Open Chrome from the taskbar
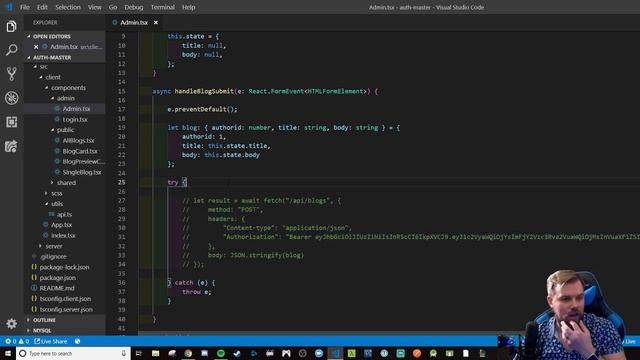The width and height of the screenshot is (640, 360). [188, 353]
